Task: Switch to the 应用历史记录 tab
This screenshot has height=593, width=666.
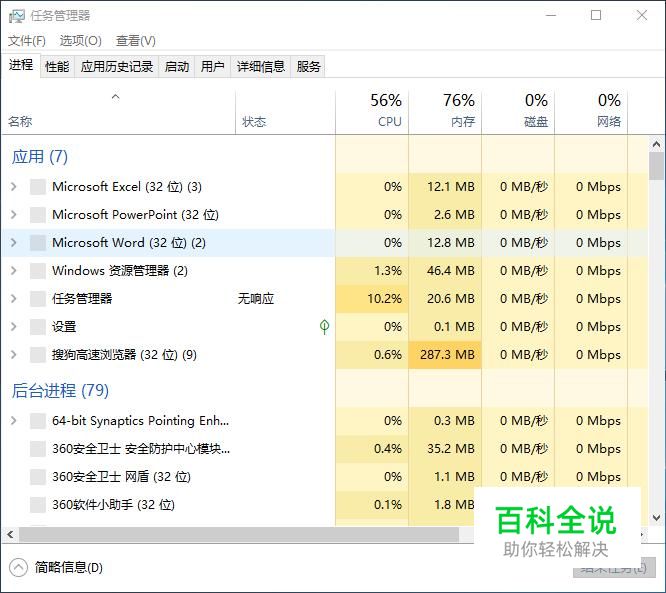Action: [117, 67]
